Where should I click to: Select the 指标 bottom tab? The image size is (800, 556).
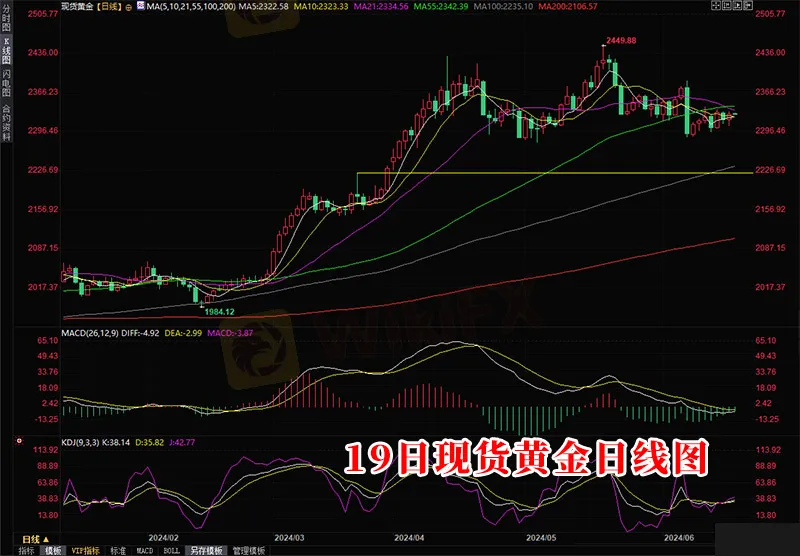click(27, 551)
